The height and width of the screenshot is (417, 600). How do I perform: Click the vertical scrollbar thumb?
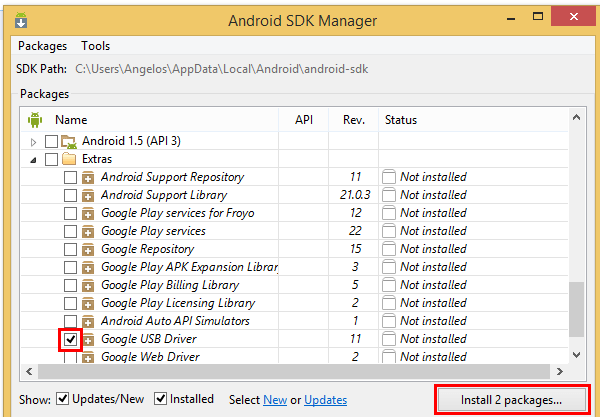(577, 309)
